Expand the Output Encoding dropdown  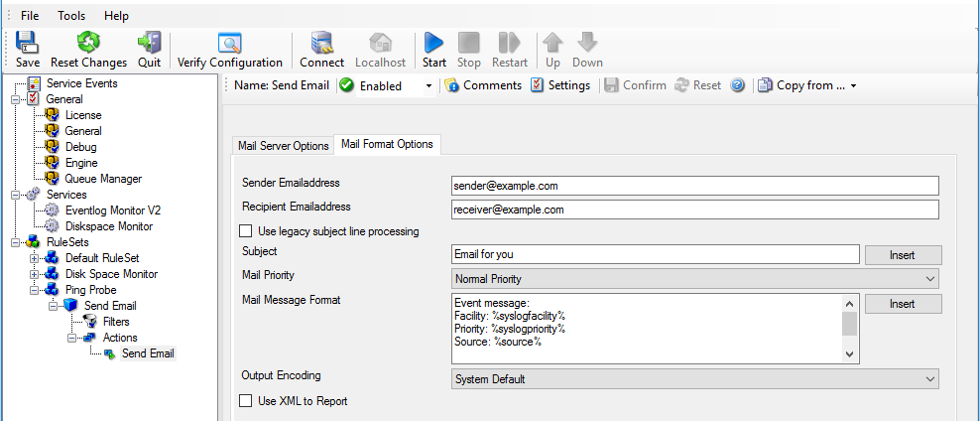(928, 378)
